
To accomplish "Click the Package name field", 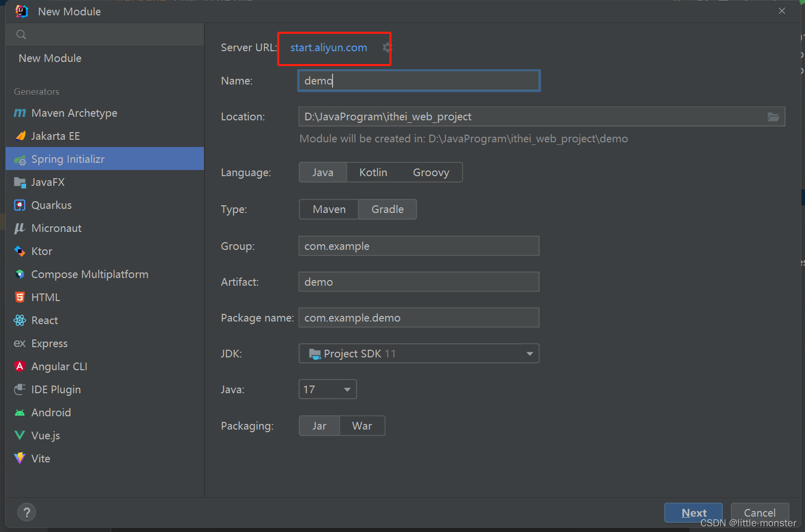I will point(419,318).
